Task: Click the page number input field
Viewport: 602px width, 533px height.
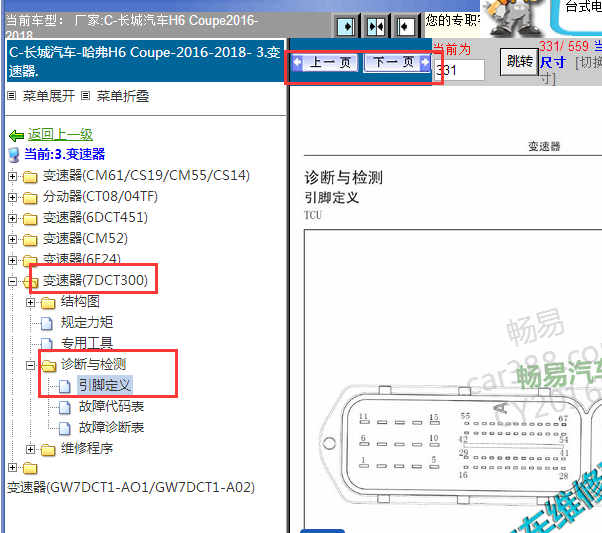Action: 459,70
